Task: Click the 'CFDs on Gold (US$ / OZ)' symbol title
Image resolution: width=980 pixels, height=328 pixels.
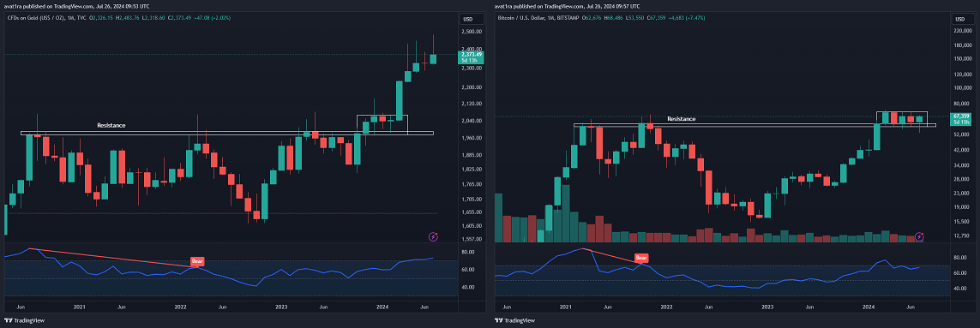Action: point(36,18)
